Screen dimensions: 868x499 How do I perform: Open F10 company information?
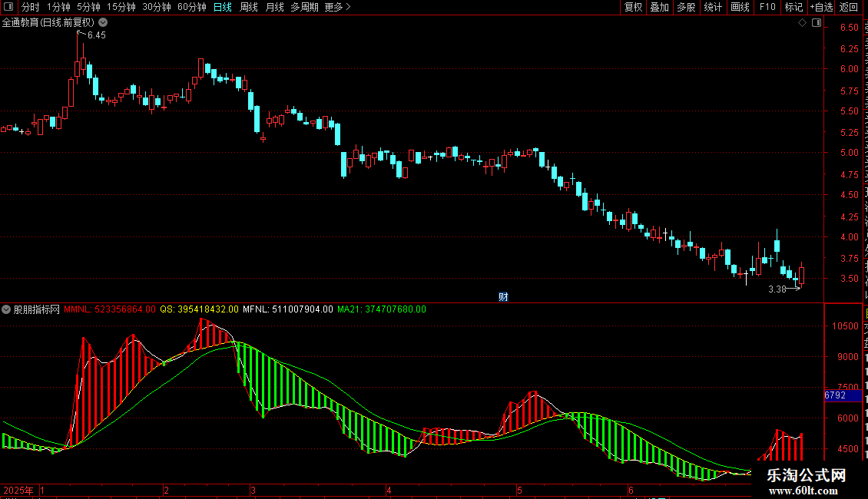point(767,7)
